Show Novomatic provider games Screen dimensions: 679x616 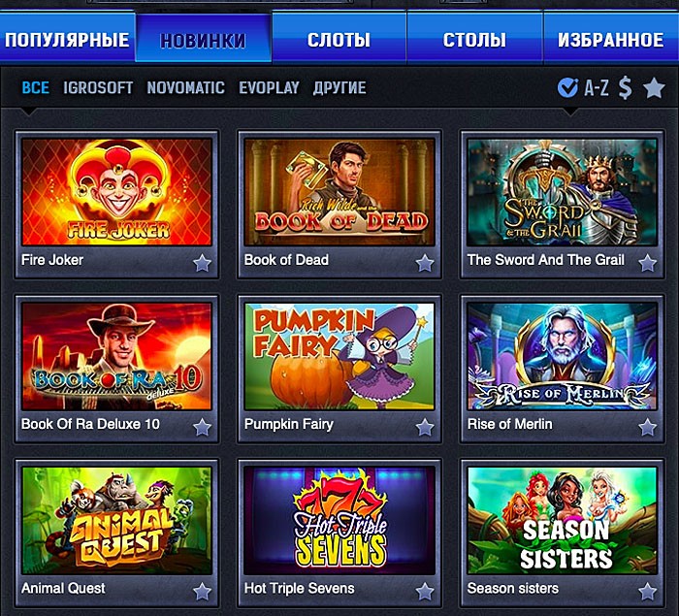coord(186,88)
